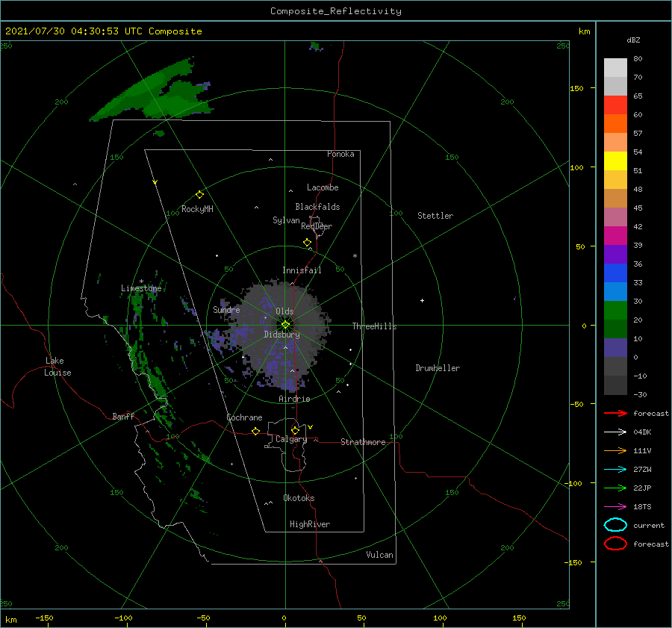Click the Calgary city label

(x=291, y=439)
